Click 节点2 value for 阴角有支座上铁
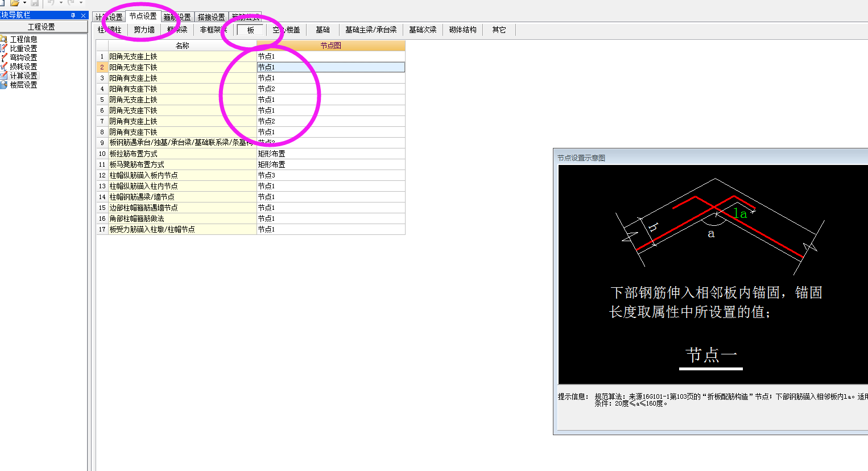868x471 pixels. point(330,121)
